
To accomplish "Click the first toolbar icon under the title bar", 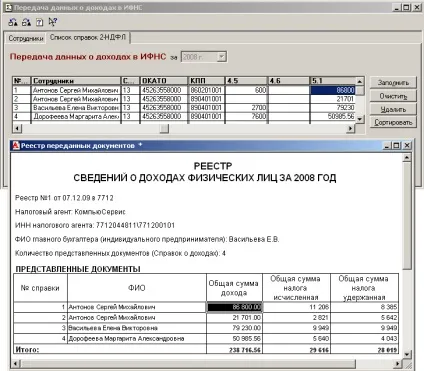I will tap(13, 22).
